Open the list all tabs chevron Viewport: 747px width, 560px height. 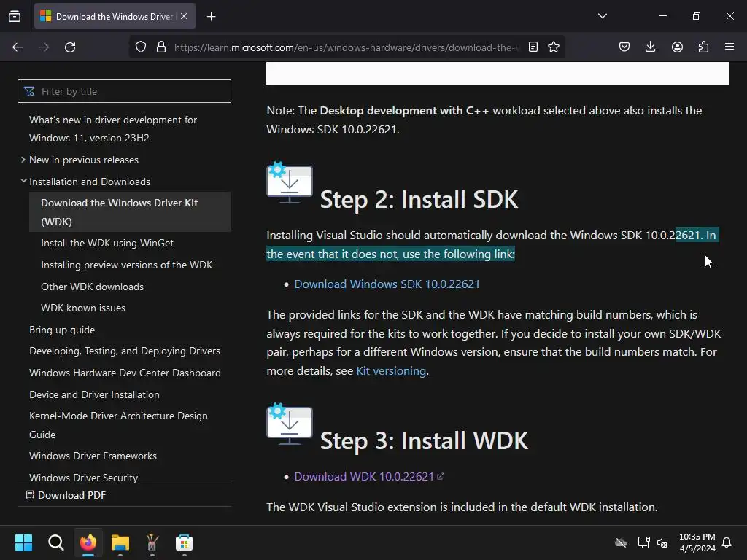click(x=602, y=16)
